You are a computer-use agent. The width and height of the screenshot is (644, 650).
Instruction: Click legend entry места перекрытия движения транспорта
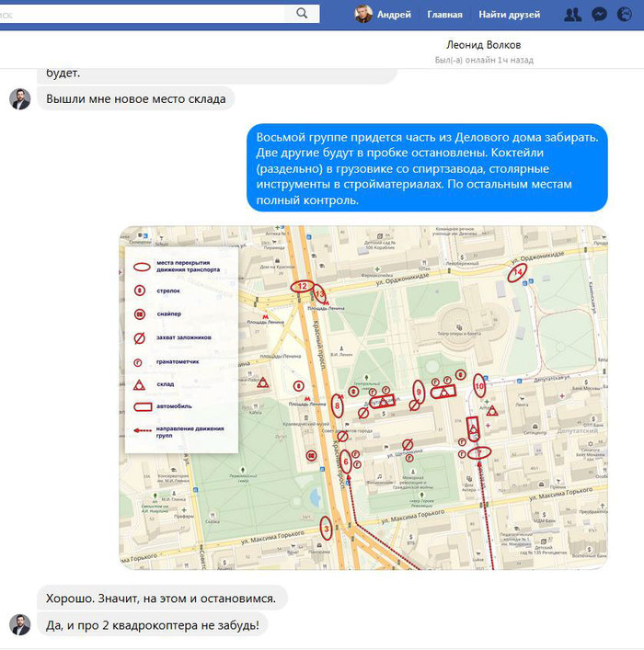(177, 266)
